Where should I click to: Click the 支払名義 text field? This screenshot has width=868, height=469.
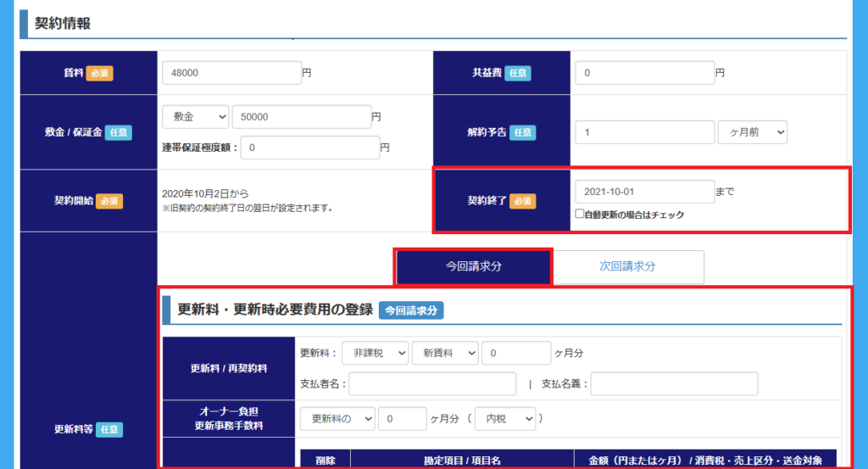674,384
